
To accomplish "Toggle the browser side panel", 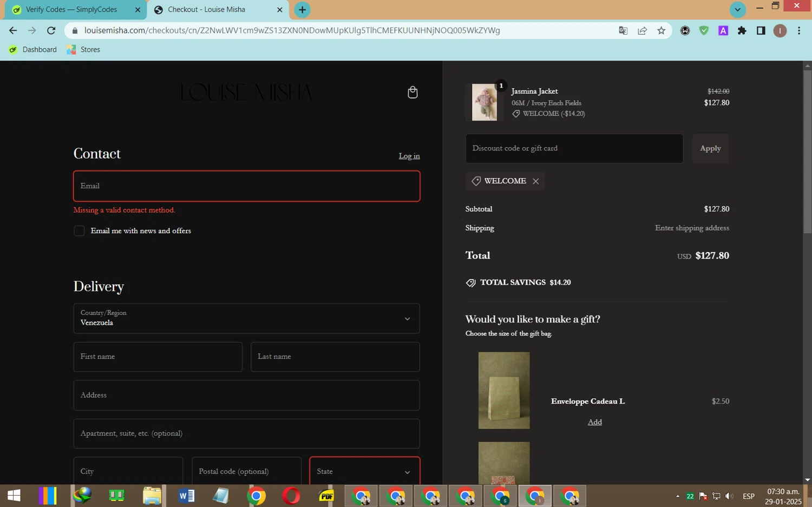I will click(x=761, y=31).
